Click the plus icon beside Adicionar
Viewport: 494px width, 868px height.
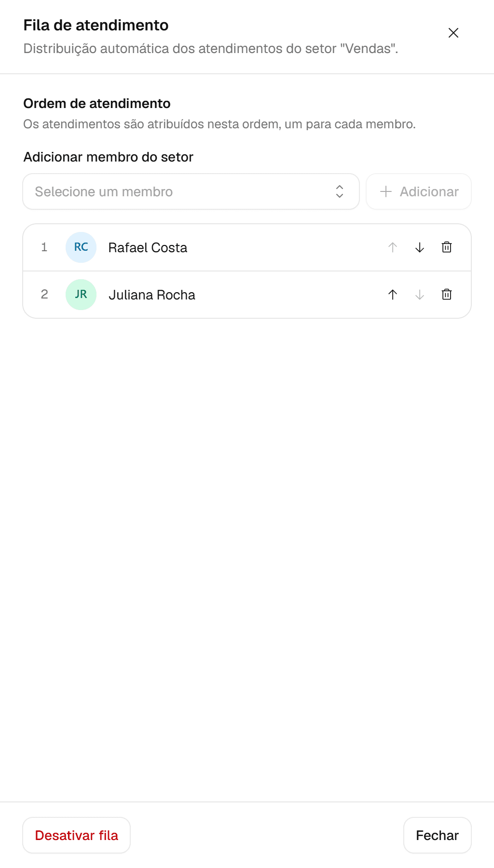coord(386,191)
